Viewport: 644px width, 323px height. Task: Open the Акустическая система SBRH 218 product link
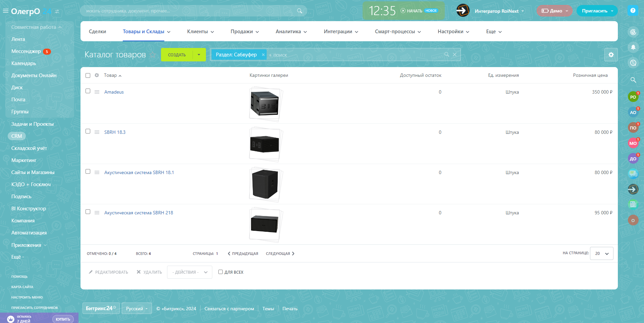coord(139,213)
